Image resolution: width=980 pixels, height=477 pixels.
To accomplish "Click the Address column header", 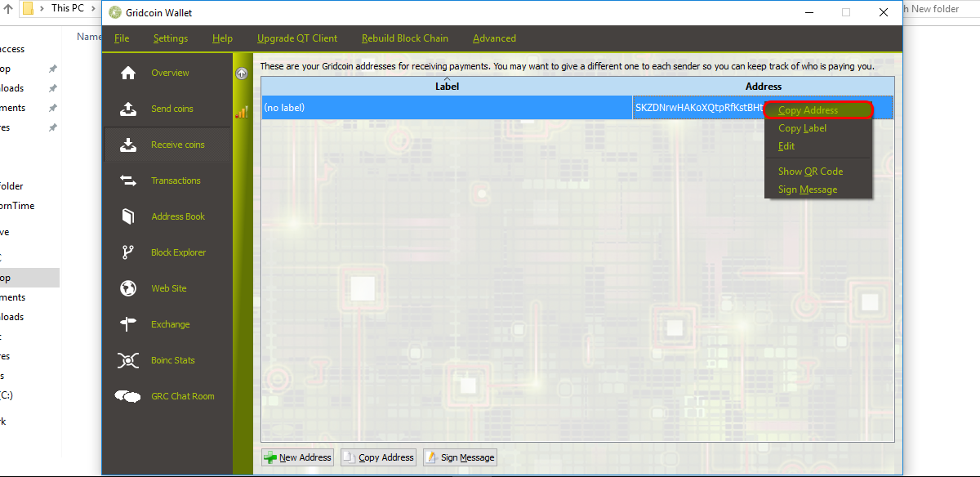I will 763,86.
